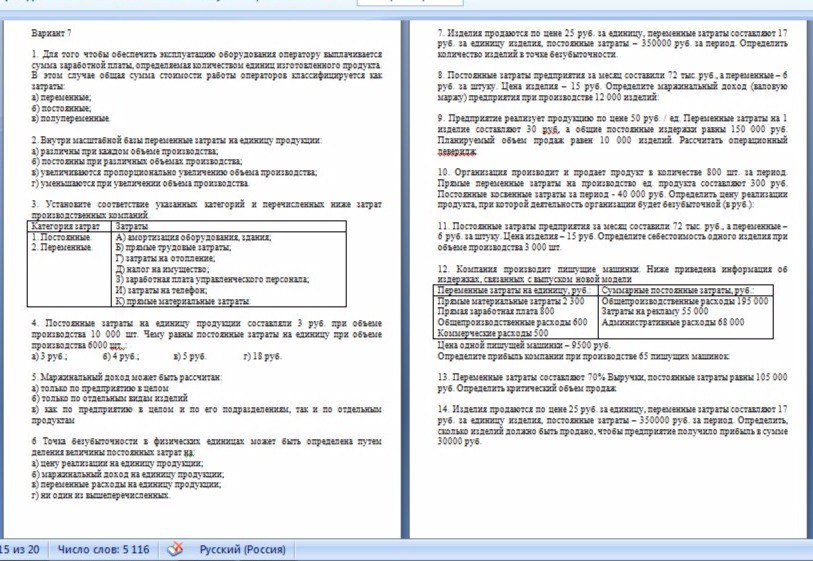Click 'Коммерческие расходы 500' in the table
The height and width of the screenshot is (561, 813).
[493, 332]
